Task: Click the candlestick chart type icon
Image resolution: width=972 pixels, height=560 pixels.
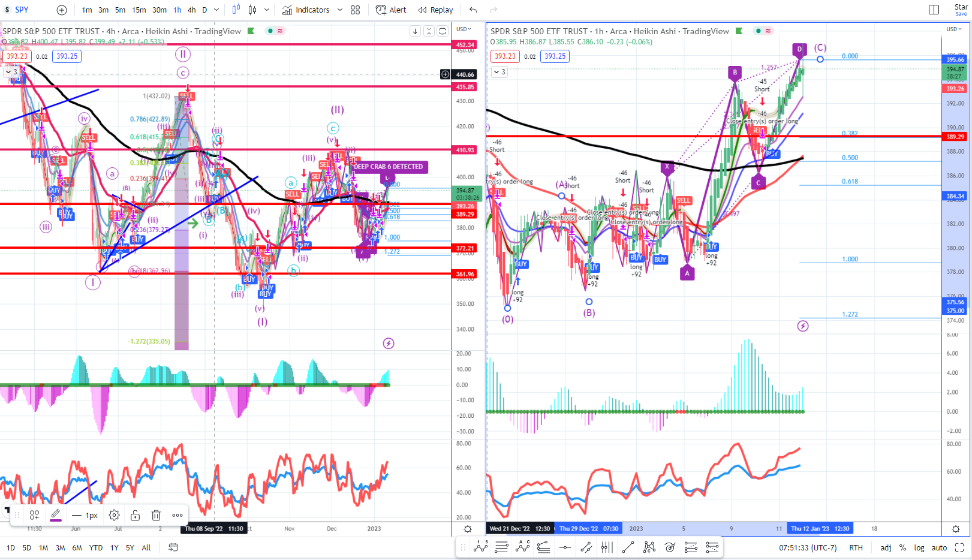Action: [252, 10]
